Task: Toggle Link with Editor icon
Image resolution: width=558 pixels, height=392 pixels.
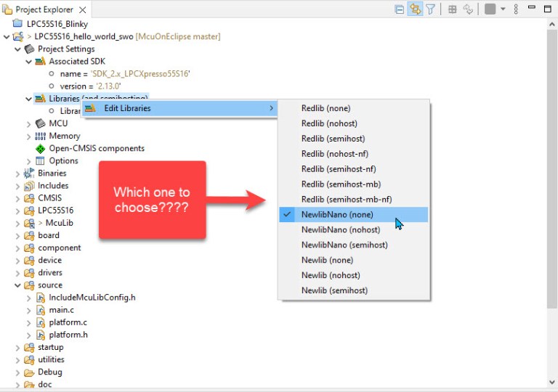Action: pos(415,9)
